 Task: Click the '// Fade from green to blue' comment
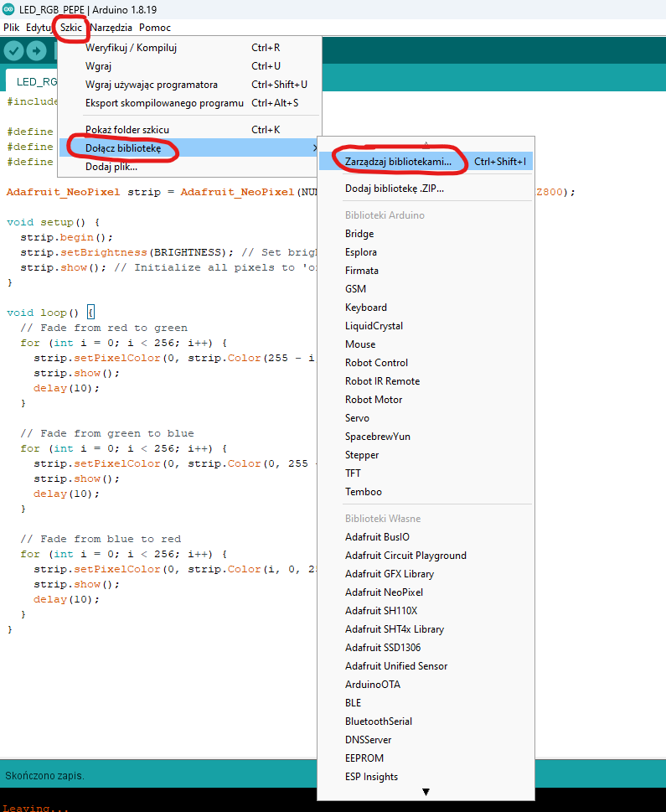(107, 433)
